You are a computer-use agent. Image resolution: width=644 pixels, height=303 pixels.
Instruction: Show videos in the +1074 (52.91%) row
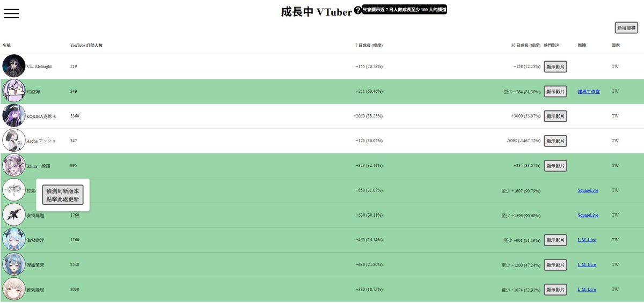click(555, 290)
